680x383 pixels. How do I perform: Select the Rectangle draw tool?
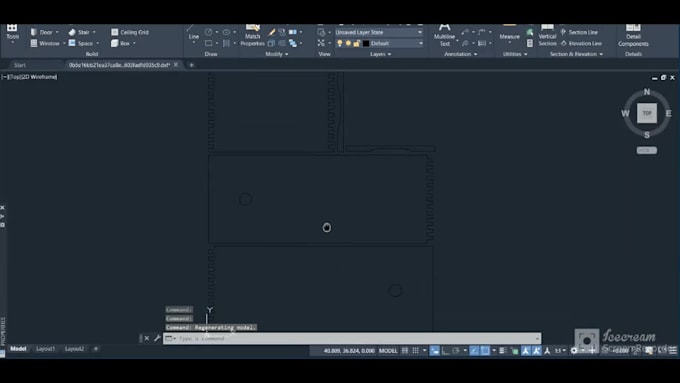click(209, 43)
